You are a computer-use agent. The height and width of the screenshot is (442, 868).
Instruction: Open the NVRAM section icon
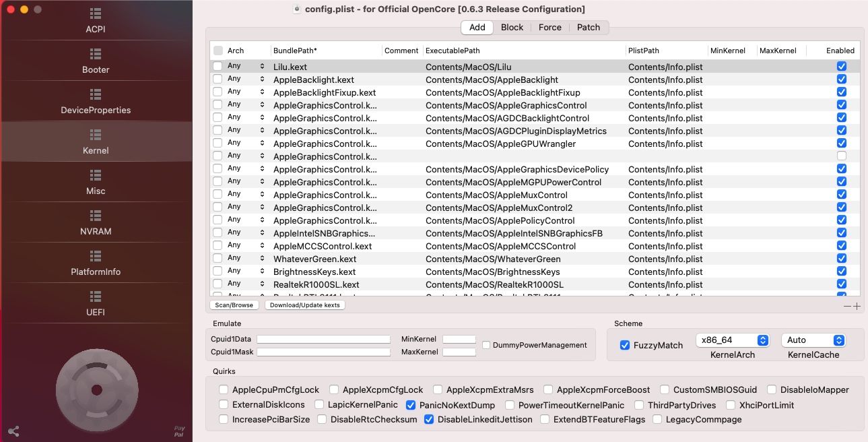point(96,216)
